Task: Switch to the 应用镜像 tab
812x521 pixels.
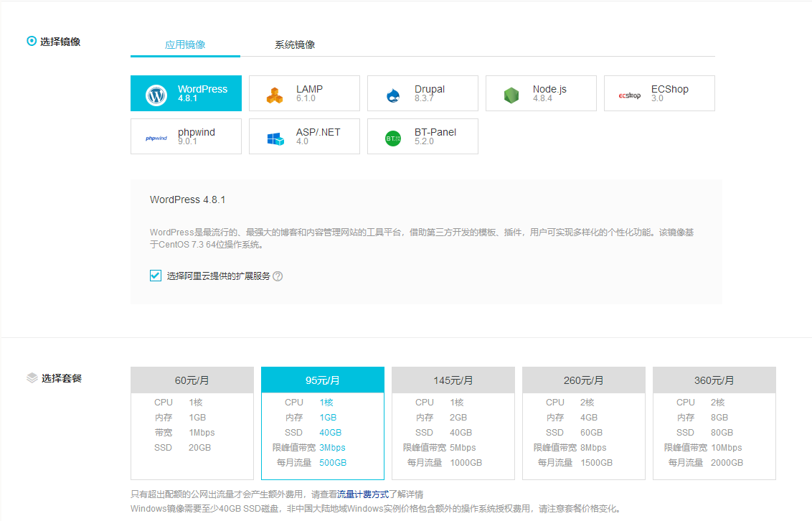Action: 185,44
